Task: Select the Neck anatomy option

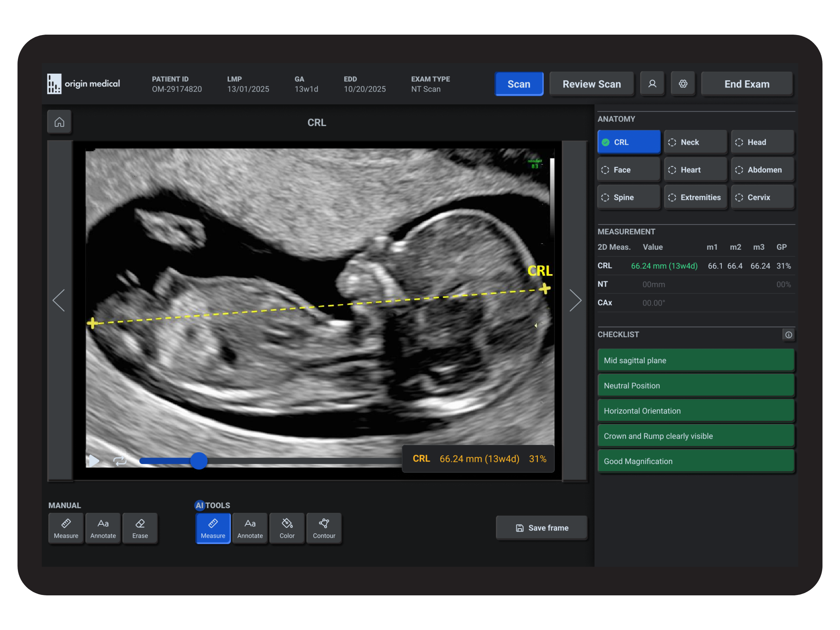Action: pos(695,142)
